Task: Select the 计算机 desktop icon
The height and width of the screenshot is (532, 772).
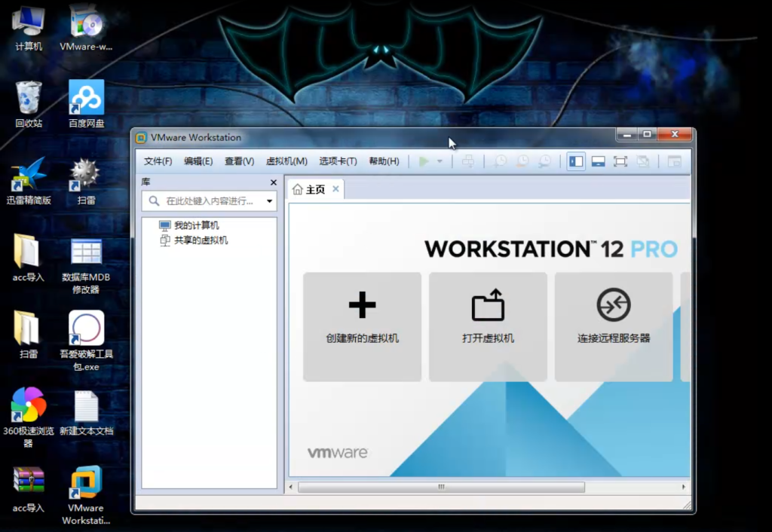Action: coord(29,29)
